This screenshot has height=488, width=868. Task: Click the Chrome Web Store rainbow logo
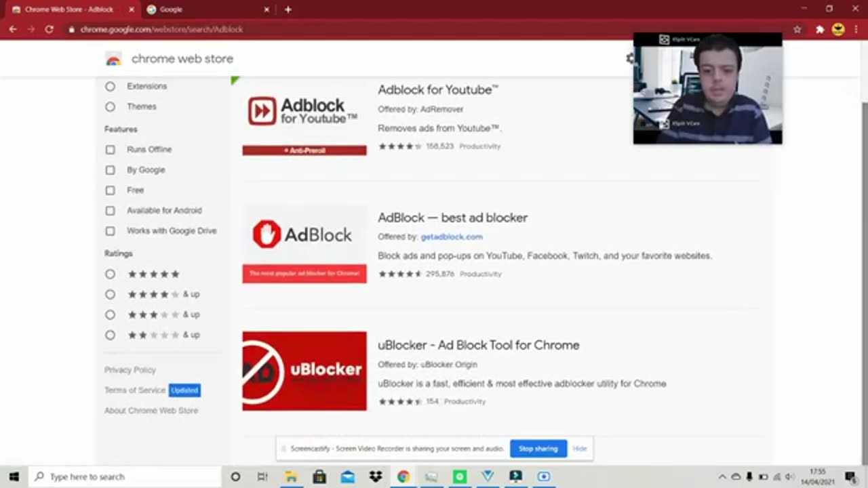tap(113, 59)
